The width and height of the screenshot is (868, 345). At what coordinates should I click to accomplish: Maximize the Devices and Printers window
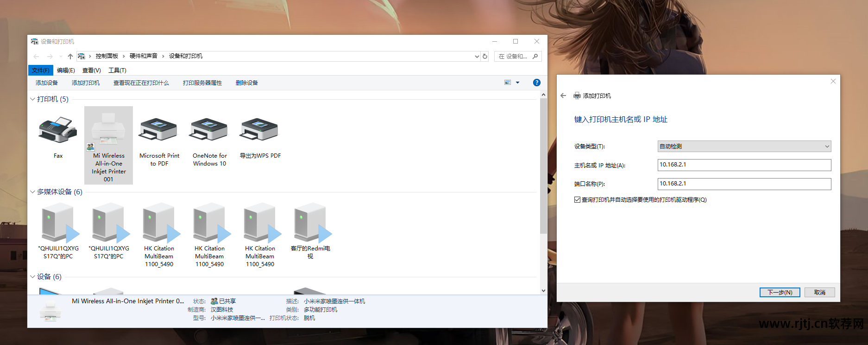tap(516, 41)
